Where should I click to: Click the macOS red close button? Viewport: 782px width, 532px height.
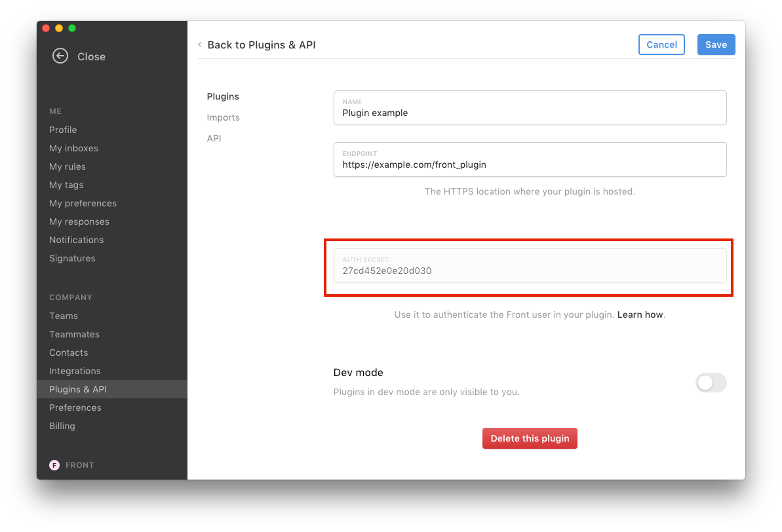[x=46, y=28]
